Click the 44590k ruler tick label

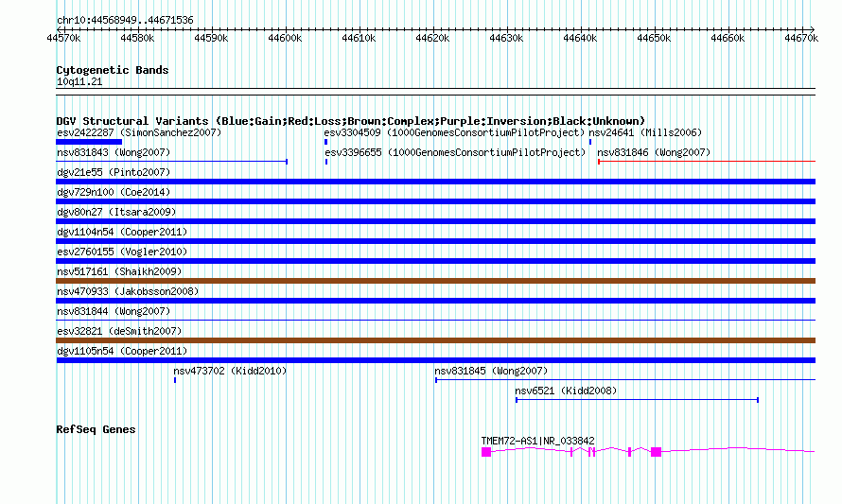click(x=212, y=39)
